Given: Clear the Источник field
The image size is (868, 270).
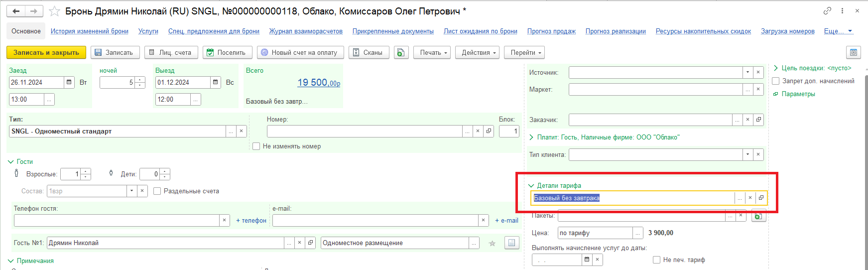Looking at the screenshot, I should 758,72.
